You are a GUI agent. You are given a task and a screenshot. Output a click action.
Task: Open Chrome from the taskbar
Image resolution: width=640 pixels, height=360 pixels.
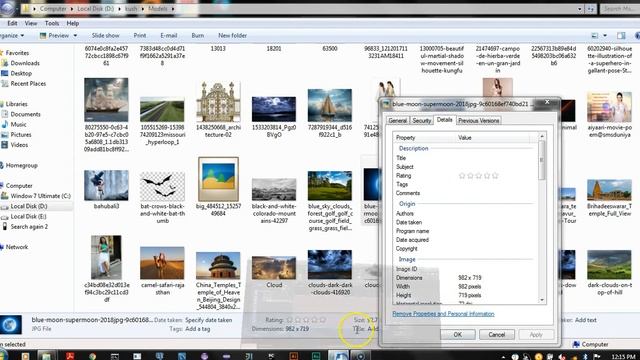[92, 356]
